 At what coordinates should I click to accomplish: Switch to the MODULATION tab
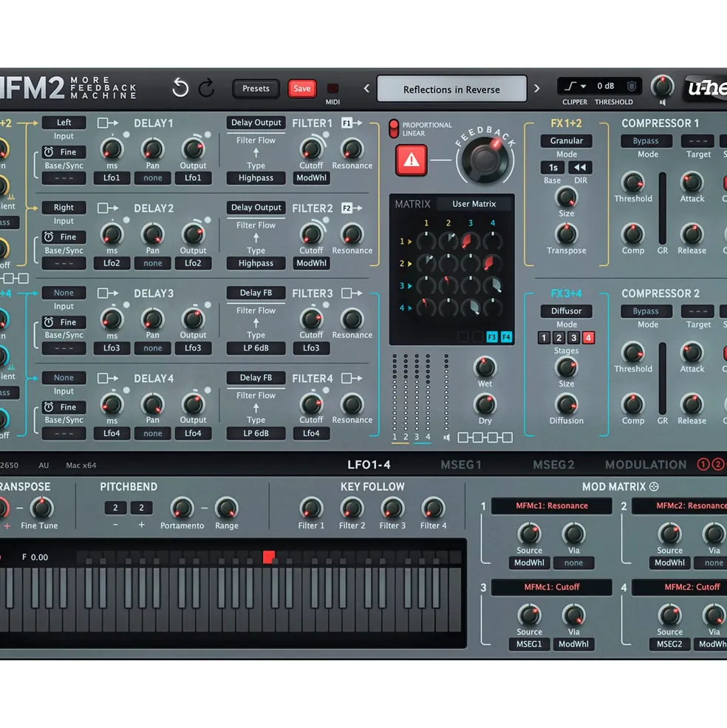click(x=646, y=465)
